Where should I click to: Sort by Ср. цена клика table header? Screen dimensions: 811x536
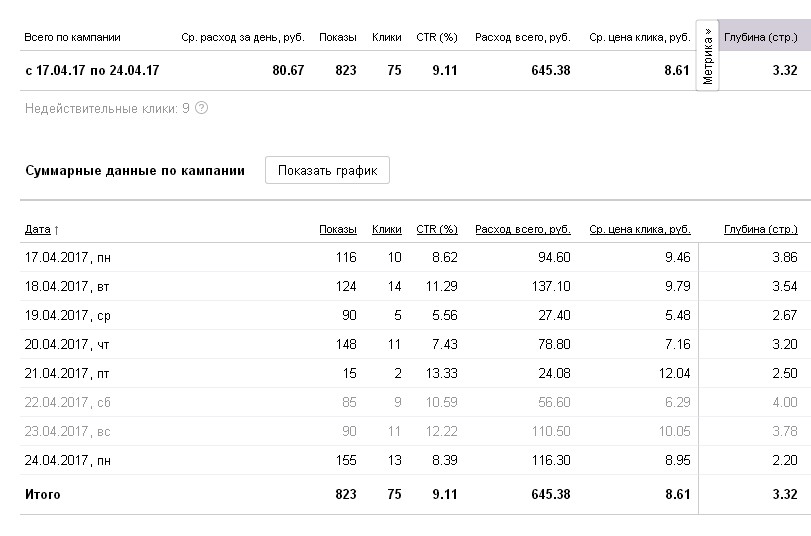[x=639, y=230]
